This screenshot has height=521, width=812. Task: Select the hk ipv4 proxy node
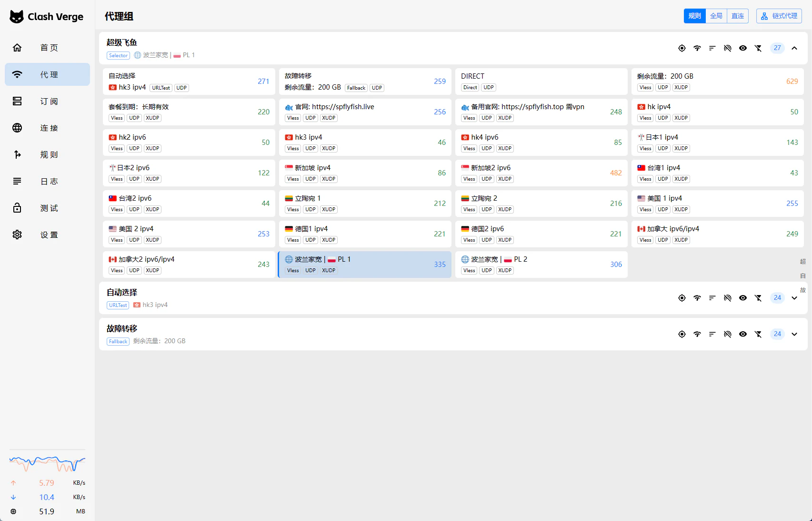(x=718, y=112)
